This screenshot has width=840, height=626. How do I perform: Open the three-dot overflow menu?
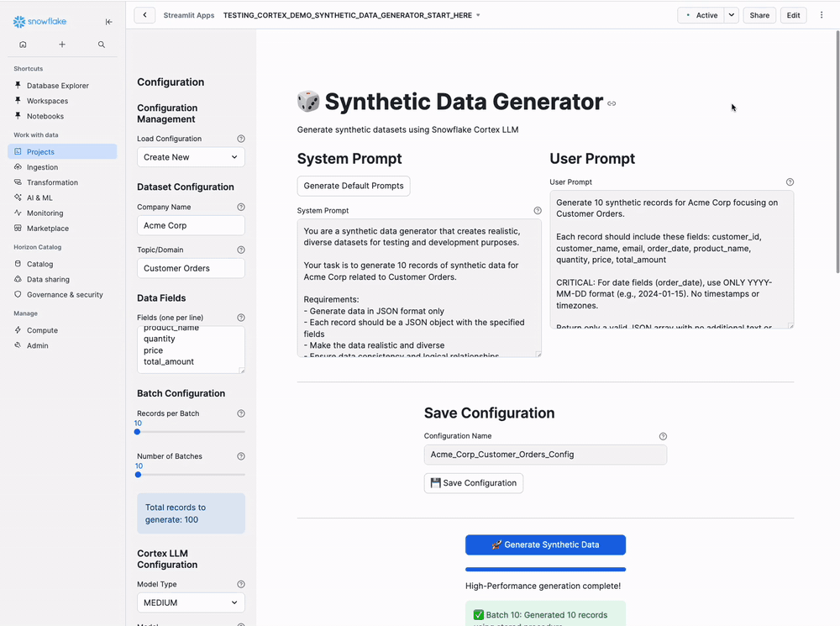pos(822,14)
